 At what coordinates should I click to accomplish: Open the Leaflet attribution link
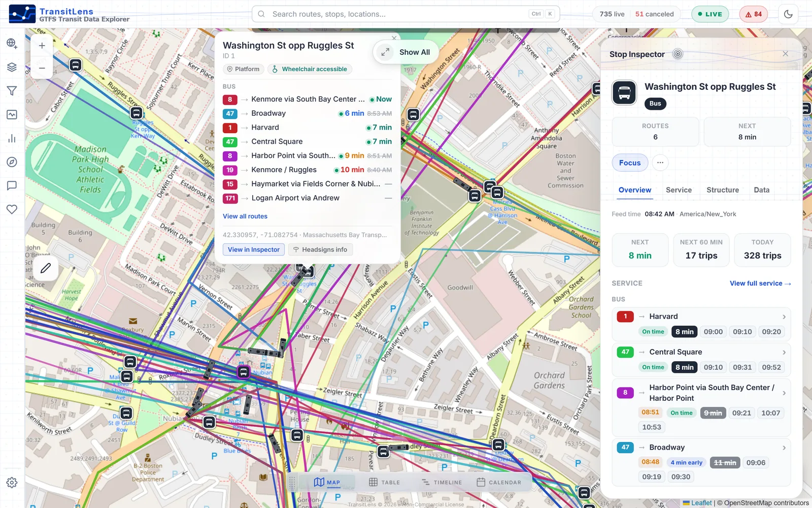tap(701, 503)
